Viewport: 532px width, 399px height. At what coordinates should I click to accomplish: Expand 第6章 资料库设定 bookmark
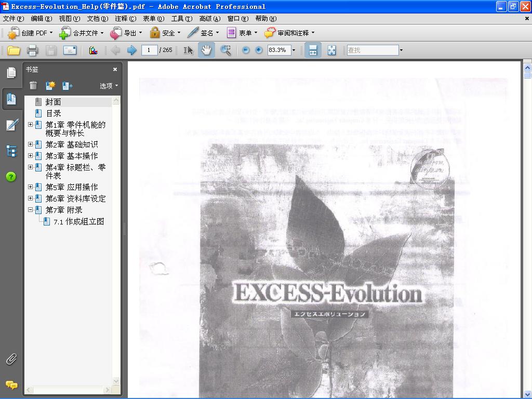[30, 198]
